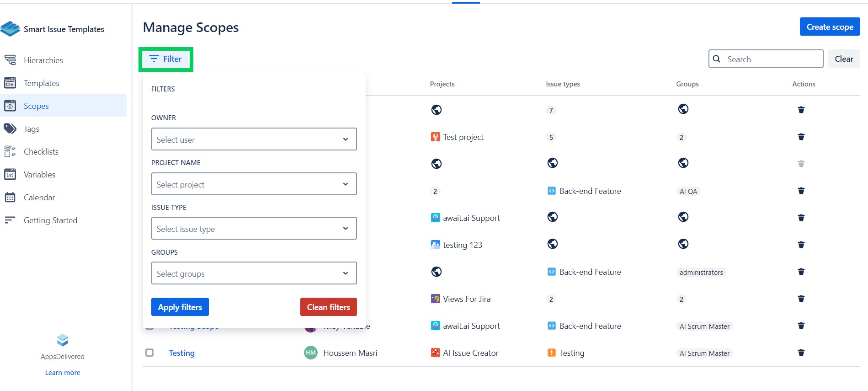The width and height of the screenshot is (868, 391).
Task: Click the Hierarchies icon in sidebar
Action: pyautogui.click(x=10, y=60)
